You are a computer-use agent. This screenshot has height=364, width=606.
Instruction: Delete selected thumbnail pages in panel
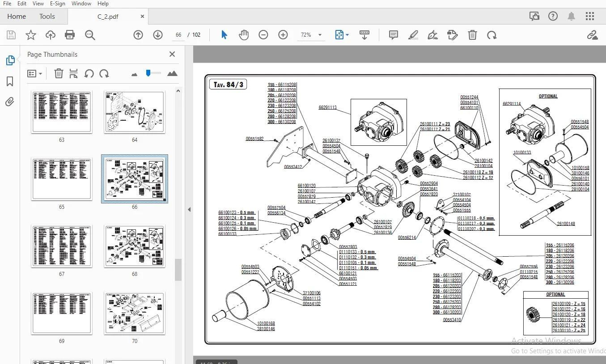click(x=59, y=73)
